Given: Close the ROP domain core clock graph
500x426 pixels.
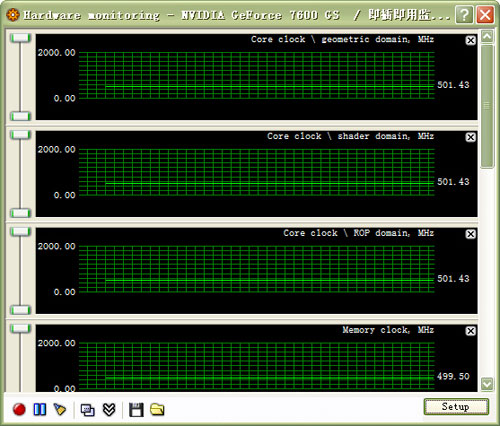Looking at the screenshot, I should point(470,234).
